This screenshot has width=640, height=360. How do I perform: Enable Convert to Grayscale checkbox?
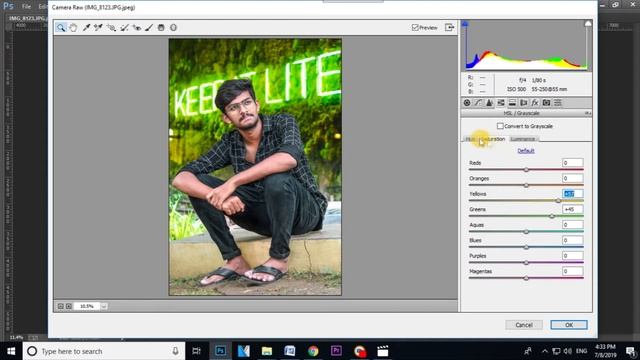click(500, 126)
